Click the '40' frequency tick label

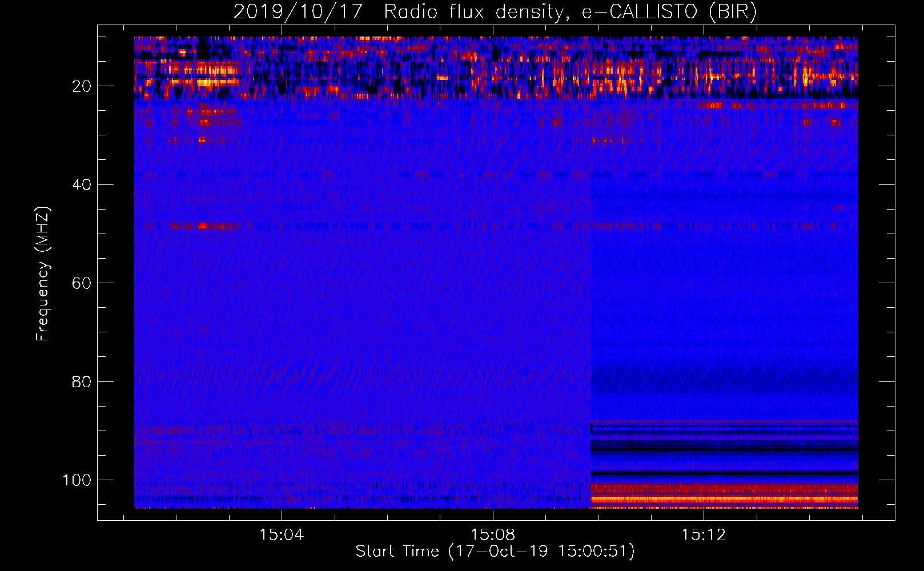(x=82, y=185)
